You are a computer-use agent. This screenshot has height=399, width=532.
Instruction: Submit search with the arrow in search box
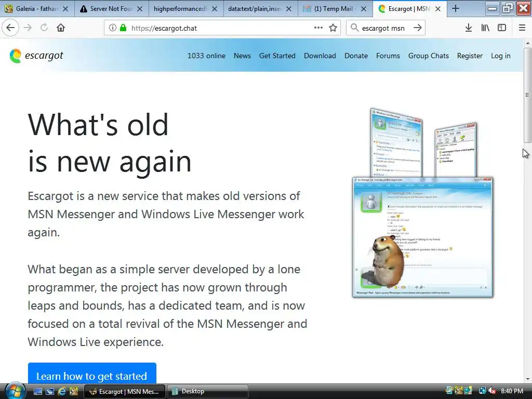(x=418, y=28)
